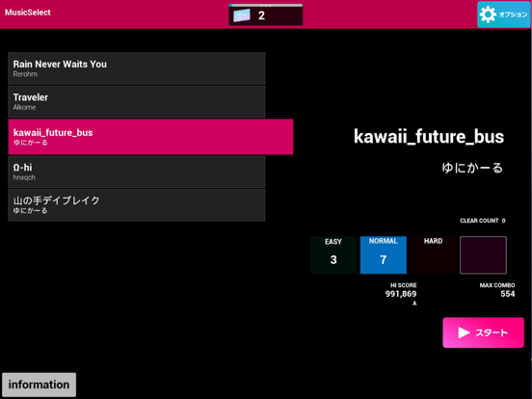Select the song 山の手デイブレイク
Image resolution: width=532 pixels, height=399 pixels.
click(x=137, y=205)
